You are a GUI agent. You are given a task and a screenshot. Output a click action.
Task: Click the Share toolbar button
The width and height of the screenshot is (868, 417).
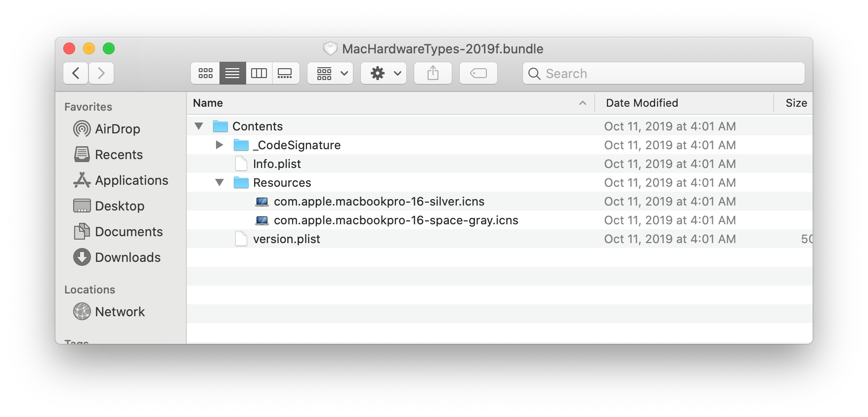(433, 74)
